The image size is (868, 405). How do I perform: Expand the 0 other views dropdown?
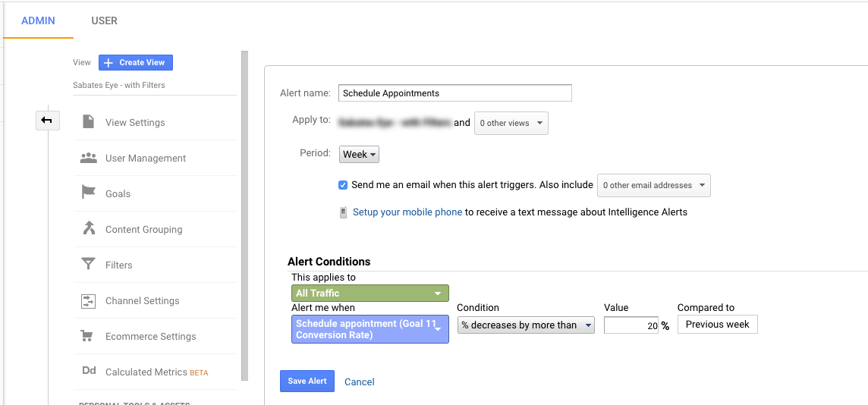511,123
